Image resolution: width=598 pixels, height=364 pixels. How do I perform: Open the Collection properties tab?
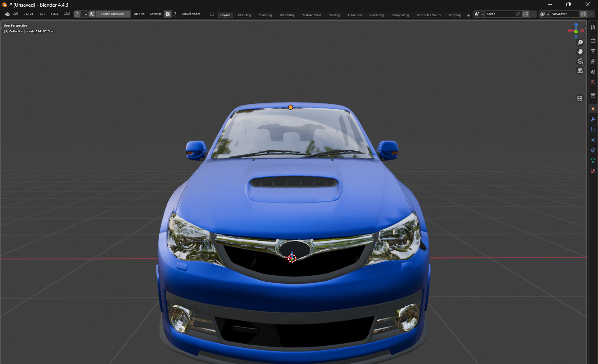tap(593, 95)
